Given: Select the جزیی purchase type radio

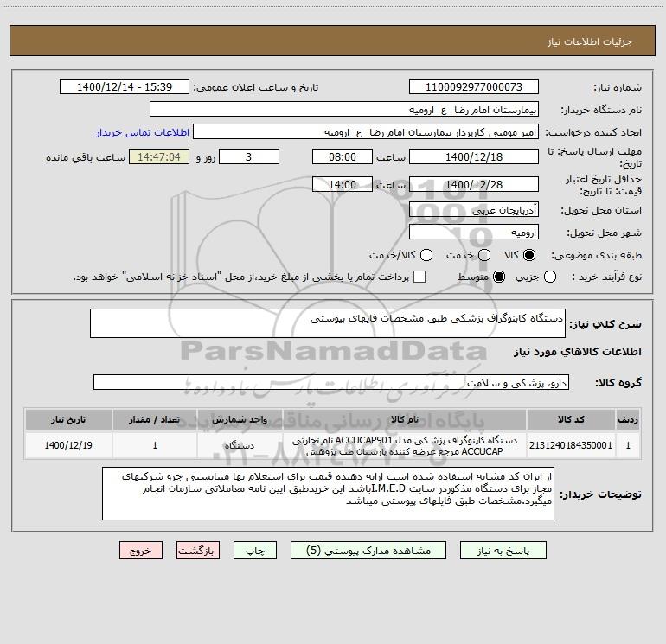Looking at the screenshot, I should [x=549, y=277].
